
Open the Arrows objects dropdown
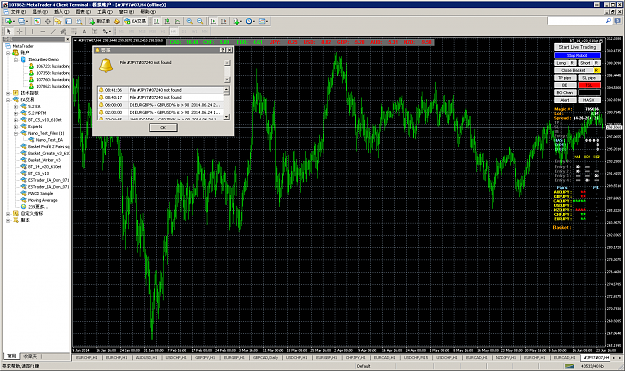click(106, 31)
